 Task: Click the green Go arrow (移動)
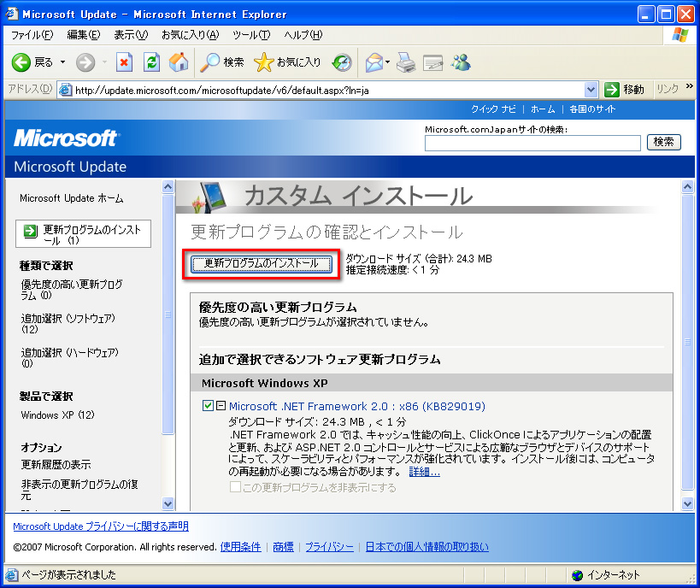612,90
